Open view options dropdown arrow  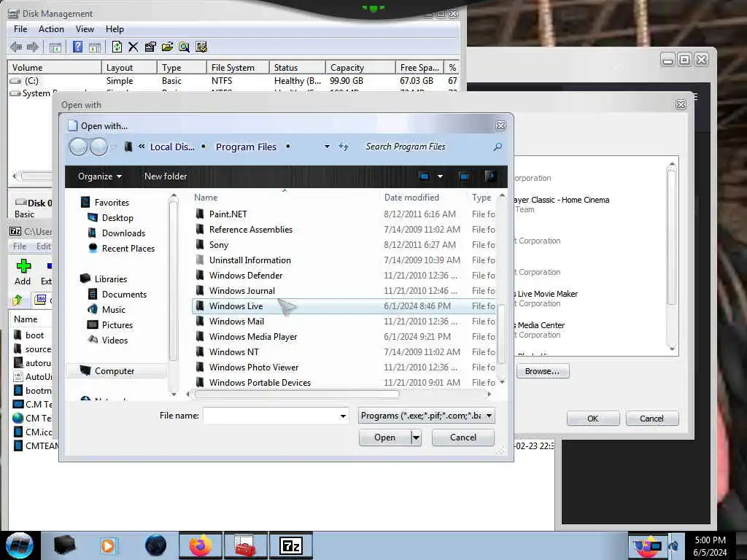(x=440, y=176)
